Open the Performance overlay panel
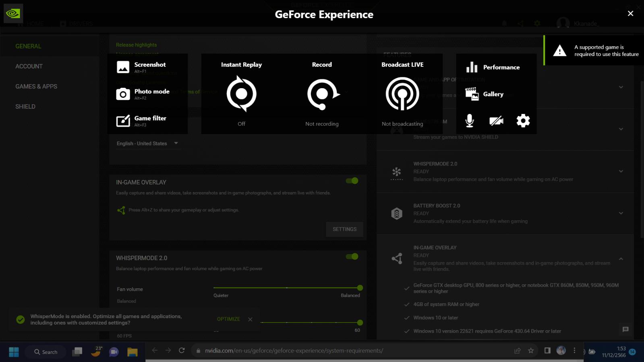 [493, 67]
